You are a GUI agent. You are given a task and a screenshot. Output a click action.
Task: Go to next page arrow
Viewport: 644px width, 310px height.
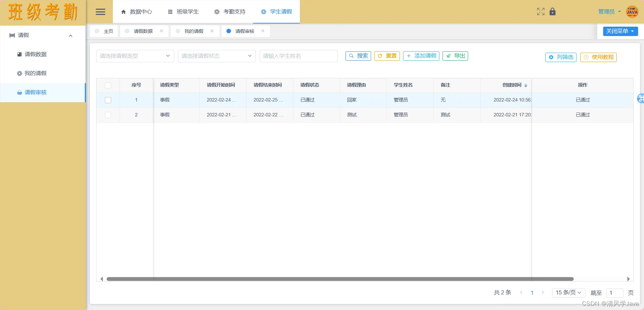click(x=543, y=293)
